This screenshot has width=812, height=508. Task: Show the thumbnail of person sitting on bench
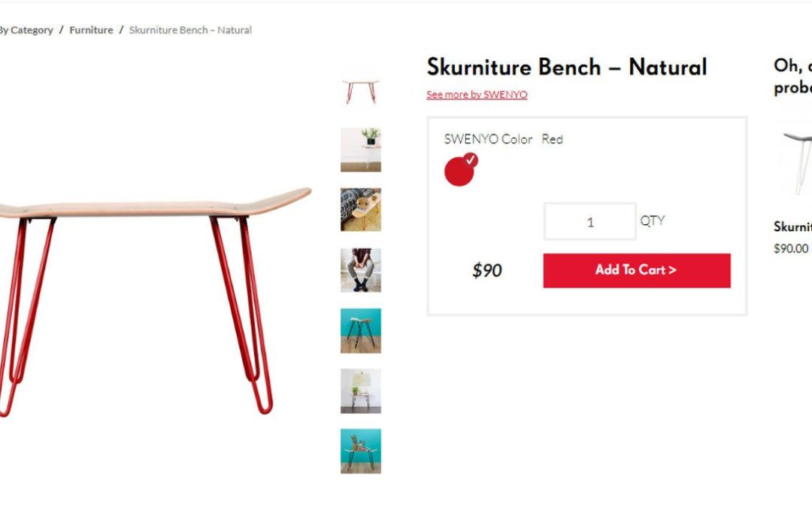[360, 270]
